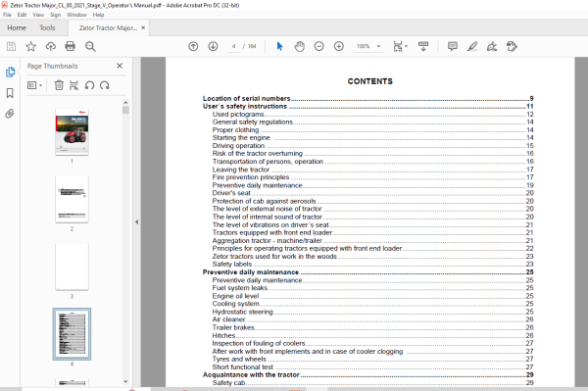
Task: Delete selected page thumbnail with trash icon
Action: tap(59, 85)
